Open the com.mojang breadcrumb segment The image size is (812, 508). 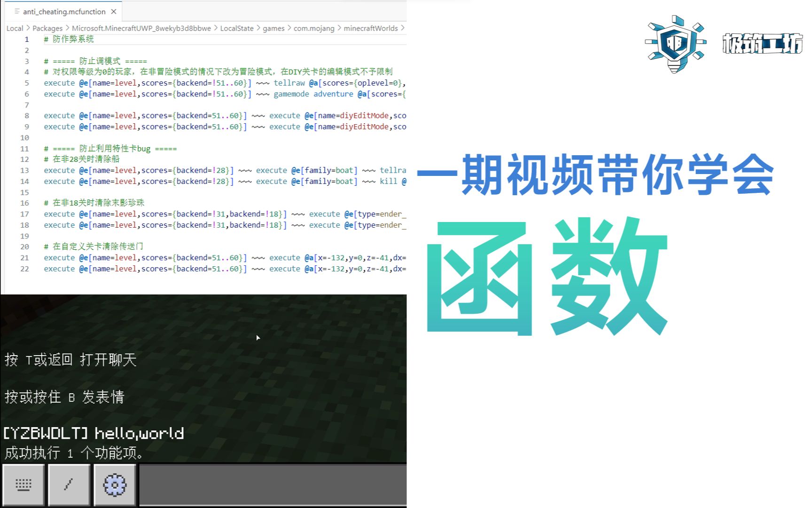pos(314,28)
